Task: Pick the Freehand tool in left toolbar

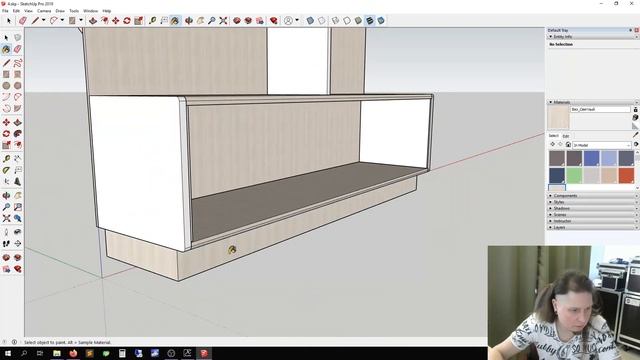Action: [x=18, y=63]
